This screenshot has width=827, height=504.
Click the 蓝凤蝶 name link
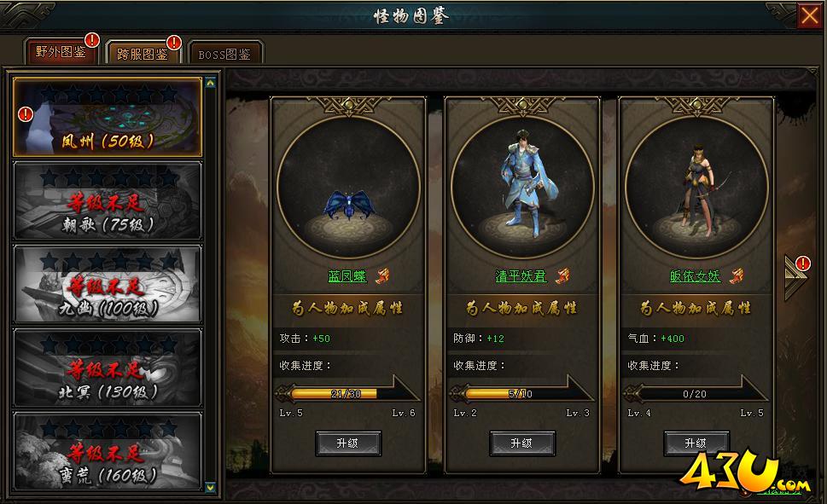click(x=347, y=276)
